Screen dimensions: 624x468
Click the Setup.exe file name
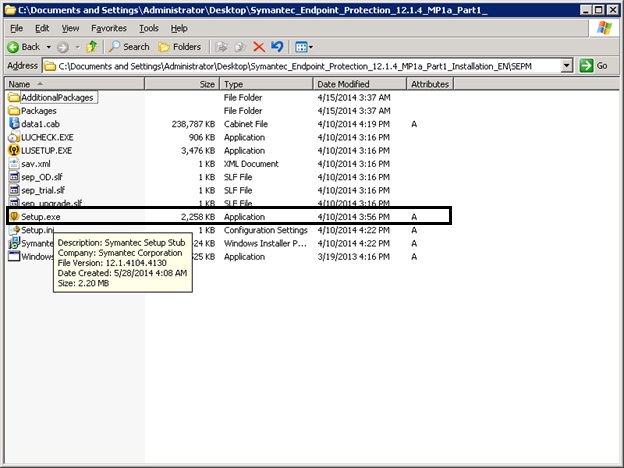tap(41, 217)
